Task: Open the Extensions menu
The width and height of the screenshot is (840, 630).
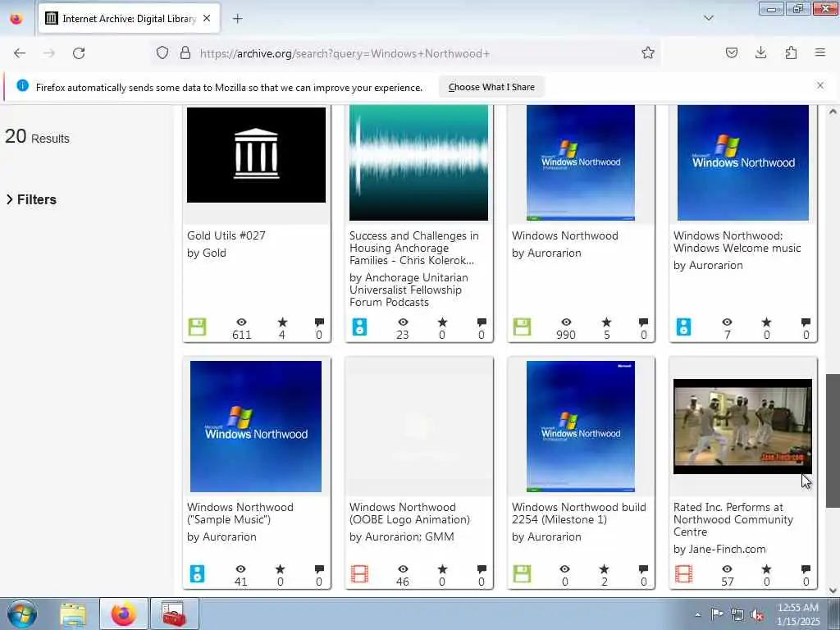Action: [791, 52]
